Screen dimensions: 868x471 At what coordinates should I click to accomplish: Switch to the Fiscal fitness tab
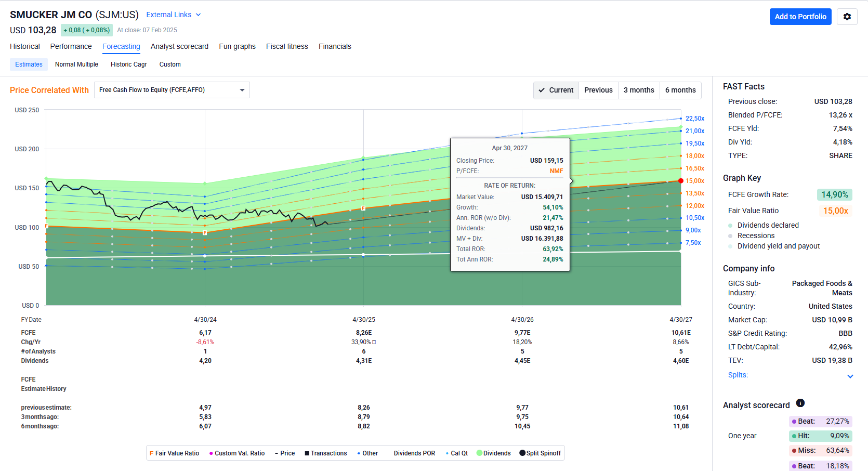click(287, 46)
